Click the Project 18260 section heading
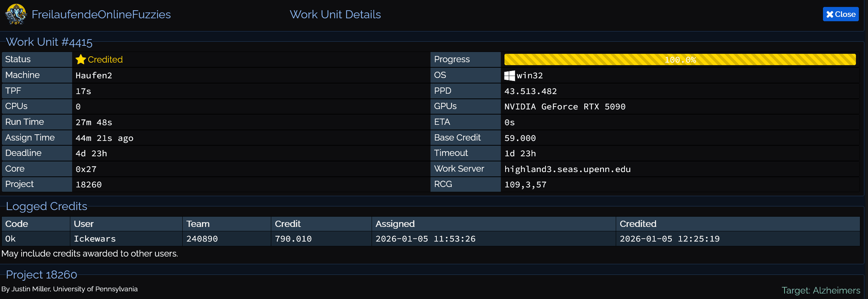This screenshot has height=299, width=868. click(41, 274)
